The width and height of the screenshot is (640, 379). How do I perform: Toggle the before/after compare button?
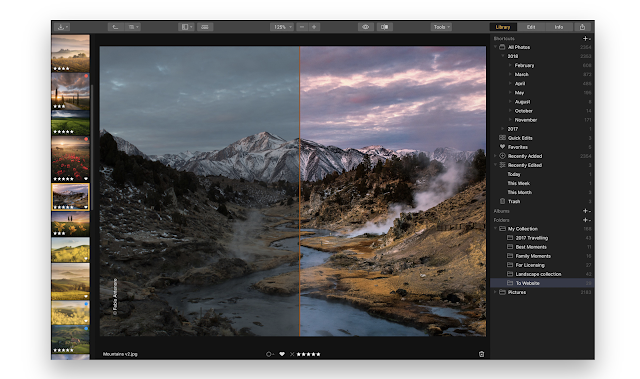[x=384, y=27]
